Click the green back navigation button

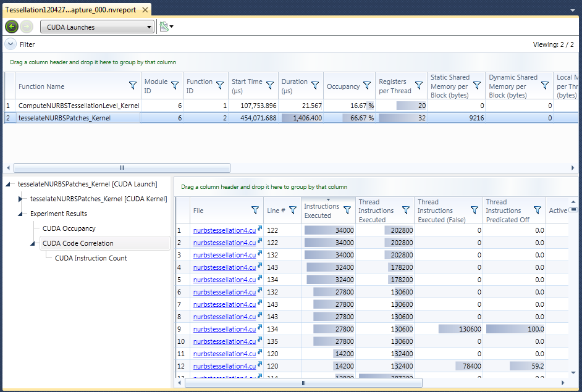point(12,27)
